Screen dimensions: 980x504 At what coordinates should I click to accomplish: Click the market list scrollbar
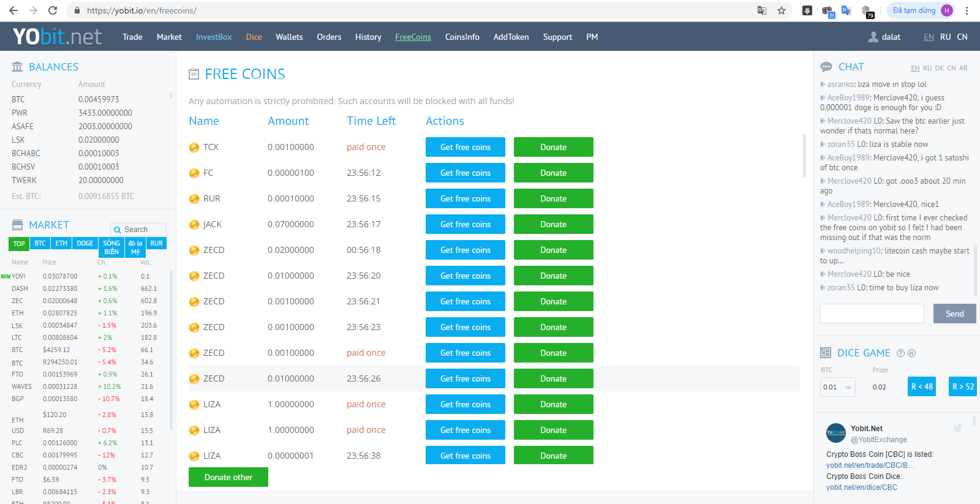pyautogui.click(x=171, y=349)
